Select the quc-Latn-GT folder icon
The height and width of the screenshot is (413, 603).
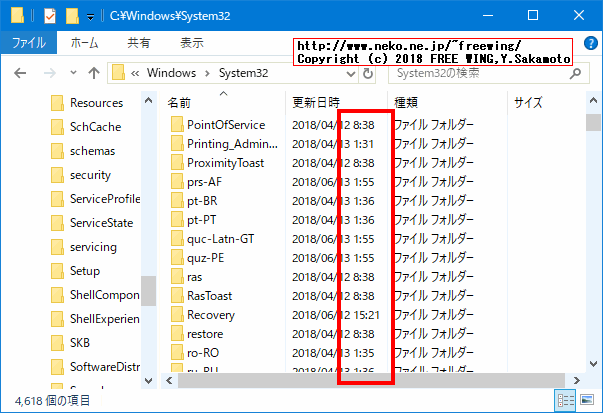177,239
